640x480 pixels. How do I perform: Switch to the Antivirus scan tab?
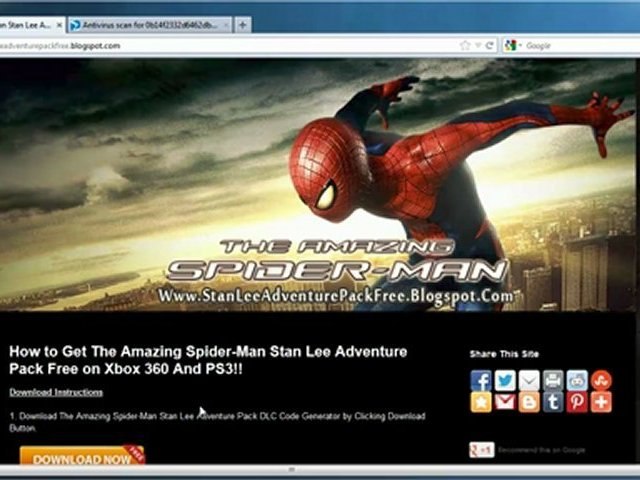pyautogui.click(x=150, y=25)
